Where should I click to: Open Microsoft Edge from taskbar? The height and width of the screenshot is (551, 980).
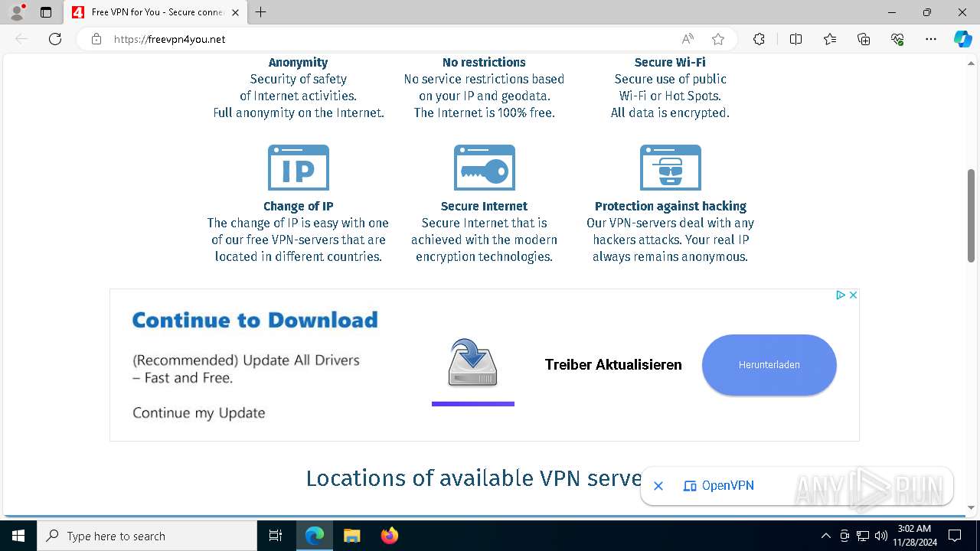(x=315, y=536)
